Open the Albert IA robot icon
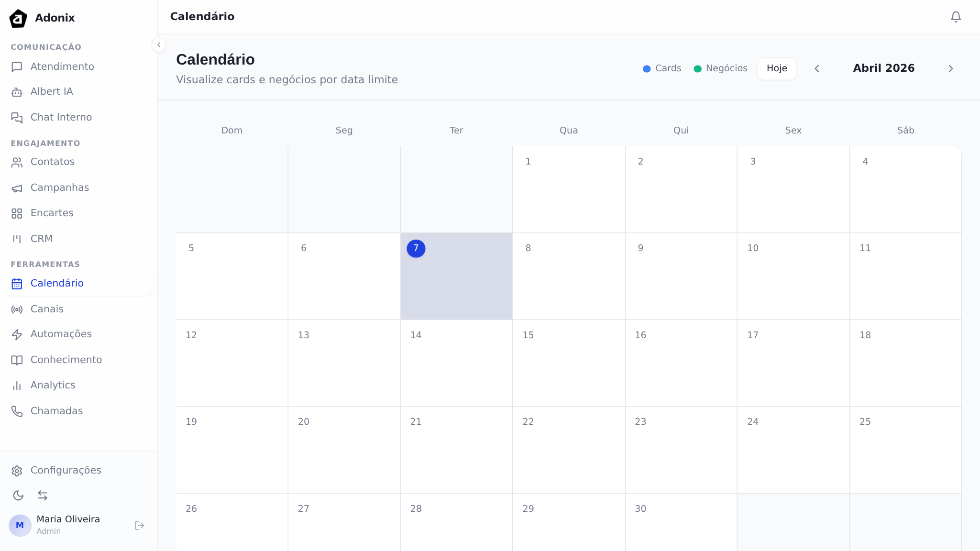The height and width of the screenshot is (551, 980). click(x=17, y=92)
